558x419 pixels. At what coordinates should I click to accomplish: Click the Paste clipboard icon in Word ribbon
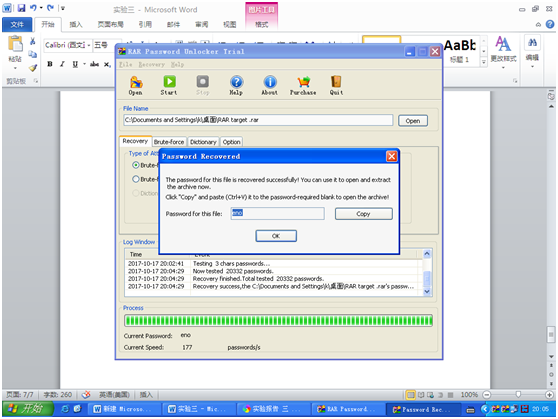15,44
